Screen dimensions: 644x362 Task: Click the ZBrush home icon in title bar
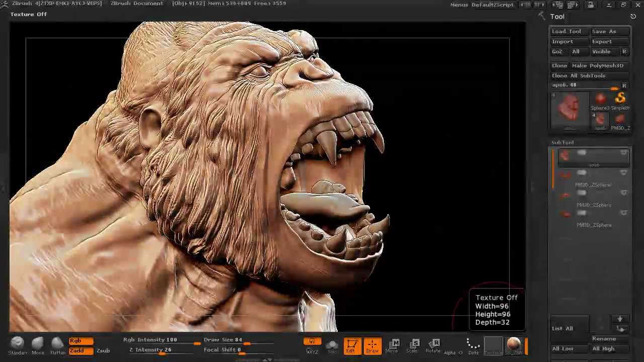click(4, 4)
